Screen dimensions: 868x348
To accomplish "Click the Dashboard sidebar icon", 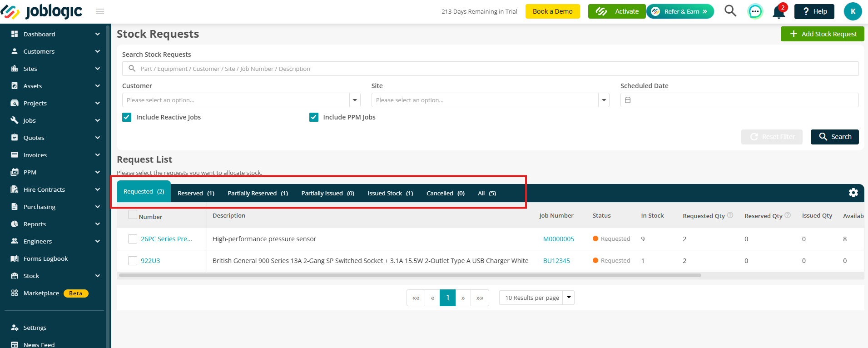I will coord(15,34).
